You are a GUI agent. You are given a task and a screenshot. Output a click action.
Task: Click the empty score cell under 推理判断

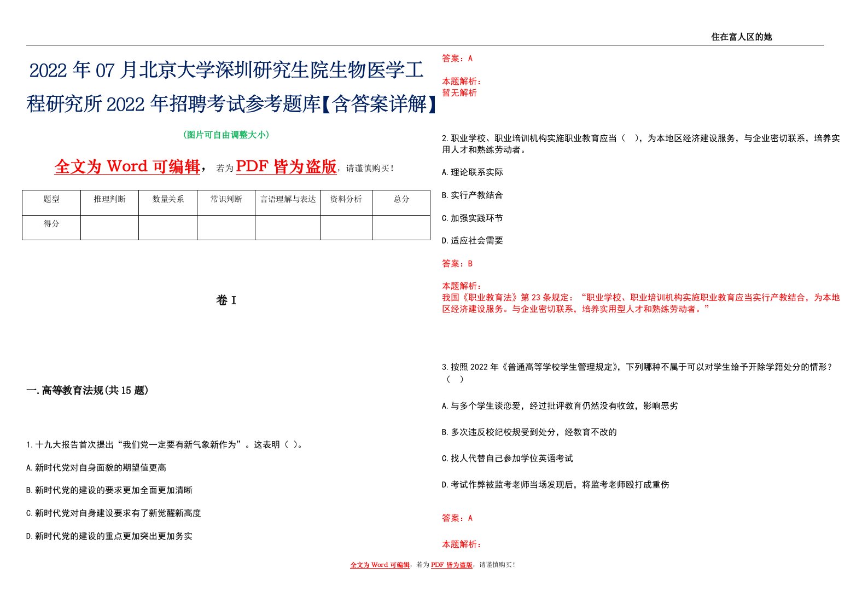pyautogui.click(x=109, y=227)
